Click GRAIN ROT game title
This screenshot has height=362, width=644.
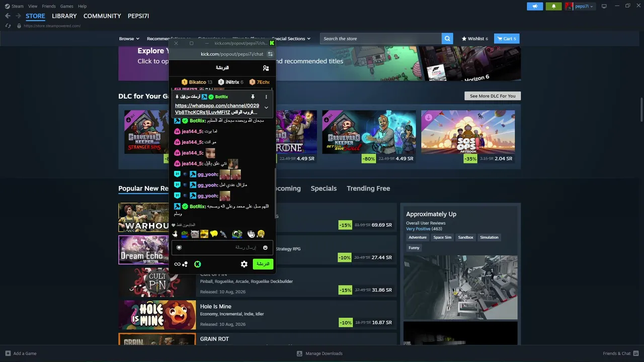(x=214, y=339)
